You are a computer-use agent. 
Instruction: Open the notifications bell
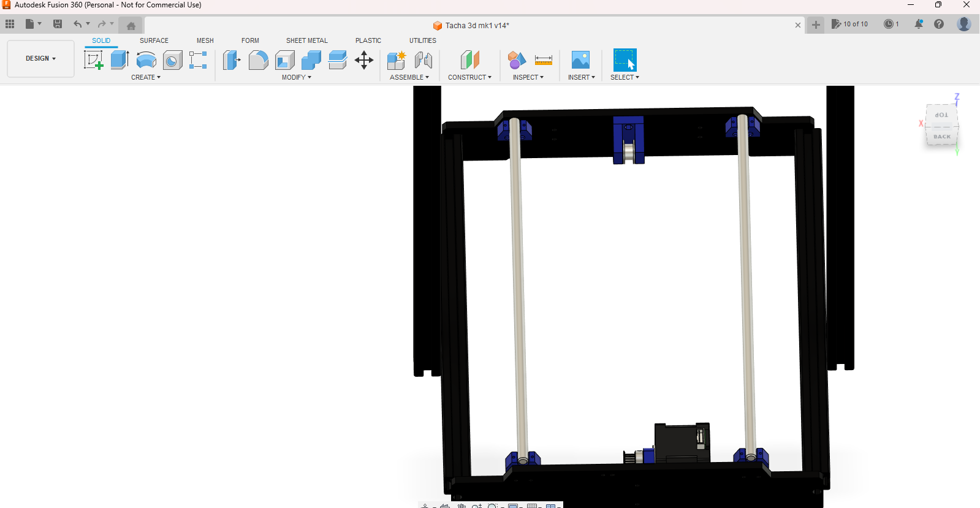tap(918, 24)
